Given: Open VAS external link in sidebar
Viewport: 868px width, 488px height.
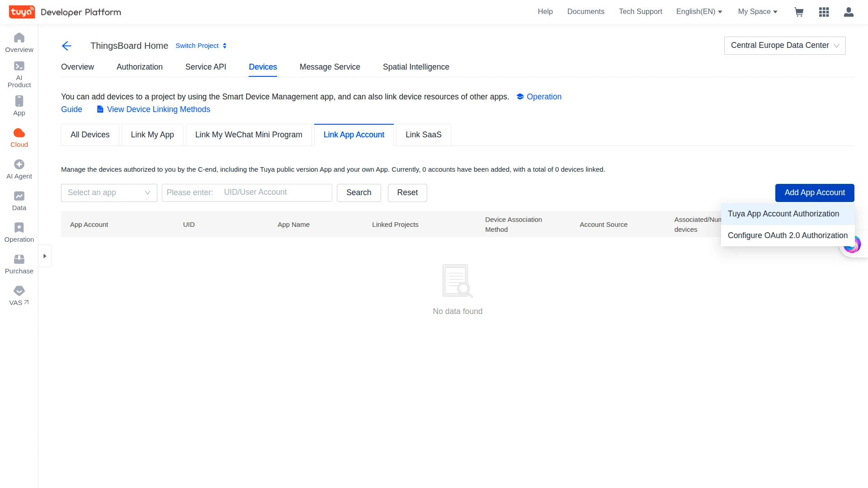Looking at the screenshot, I should [19, 296].
